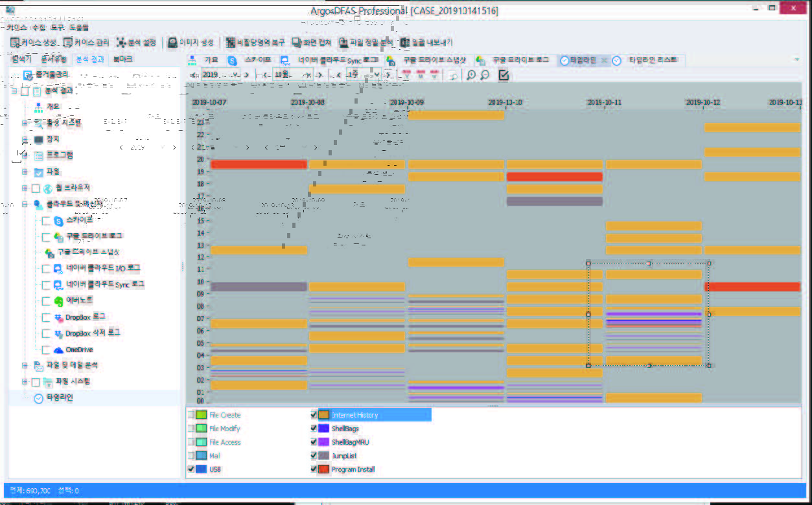Click the 비할당영역 복구 toolbar button
Screen dimensions: 812x505
255,42
